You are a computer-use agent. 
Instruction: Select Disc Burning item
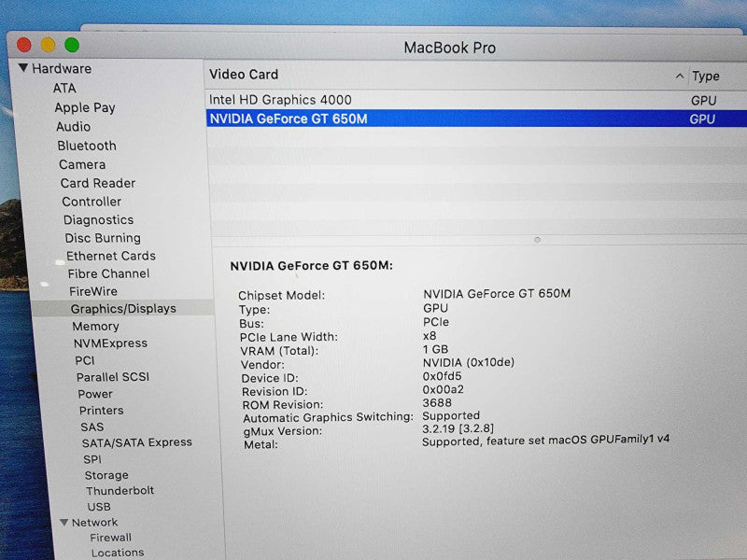pyautogui.click(x=103, y=238)
